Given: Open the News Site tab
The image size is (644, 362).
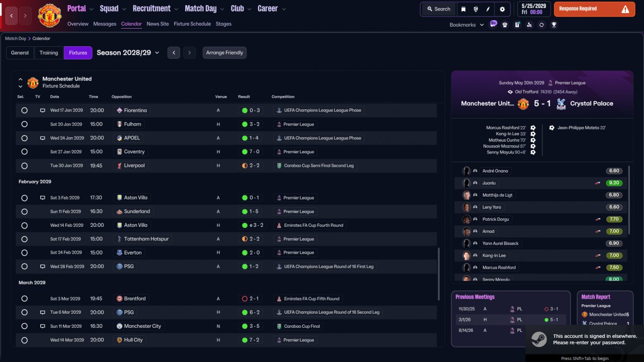Looking at the screenshot, I should (x=158, y=24).
